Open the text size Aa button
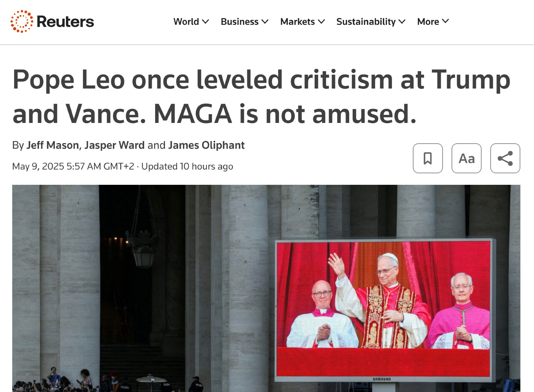 [x=466, y=158]
